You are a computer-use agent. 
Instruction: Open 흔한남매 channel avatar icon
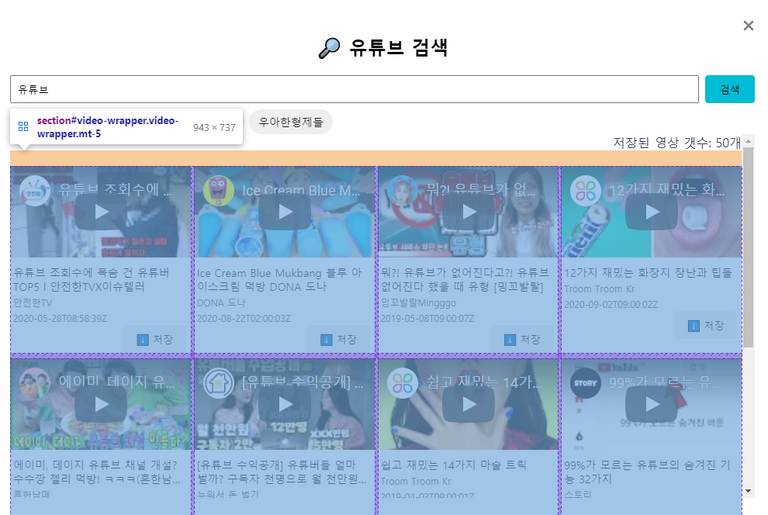34,383
